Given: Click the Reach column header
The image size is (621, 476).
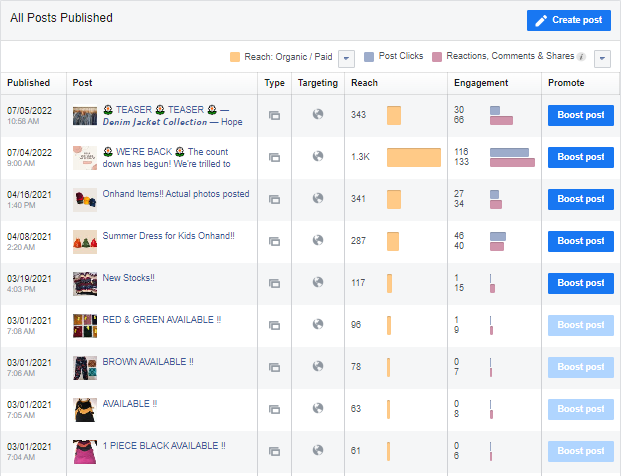Looking at the screenshot, I should coord(364,83).
